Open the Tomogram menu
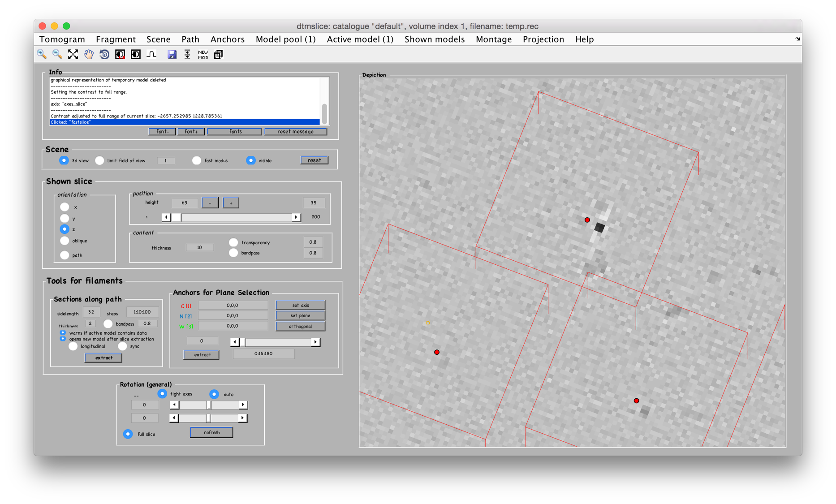 click(x=62, y=39)
